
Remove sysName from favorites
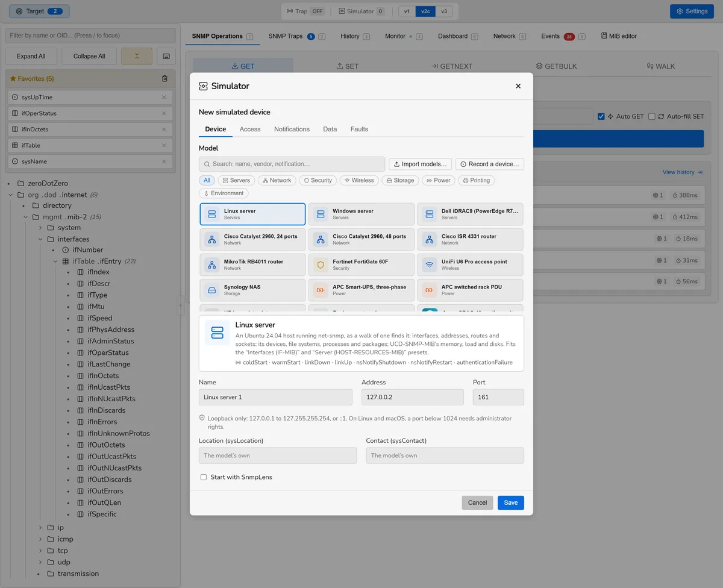pyautogui.click(x=164, y=161)
